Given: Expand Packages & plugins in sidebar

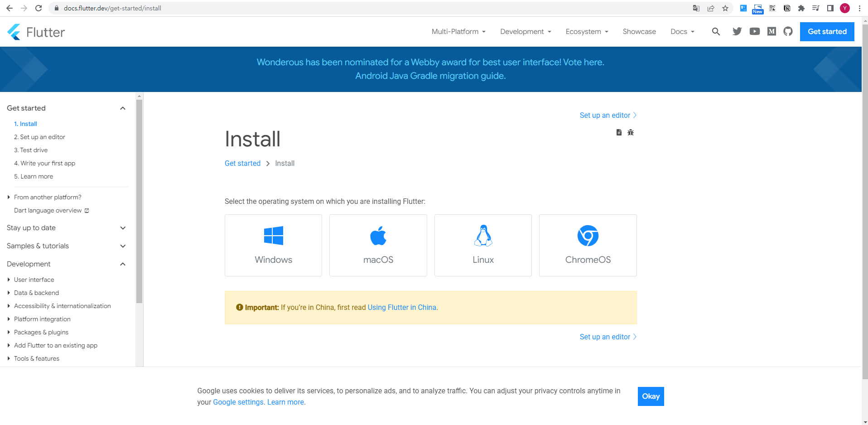Looking at the screenshot, I should click(38, 332).
